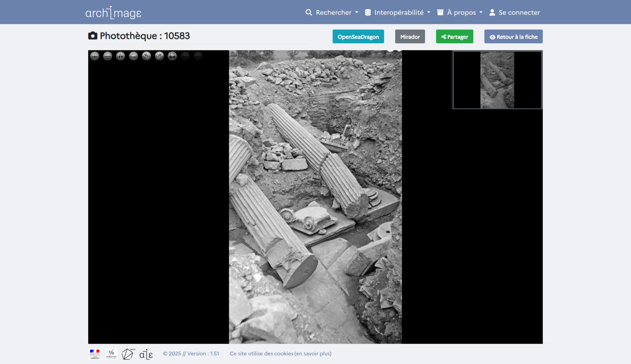Open the cookies information link
Image resolution: width=631 pixels, height=364 pixels.
pyautogui.click(x=280, y=353)
